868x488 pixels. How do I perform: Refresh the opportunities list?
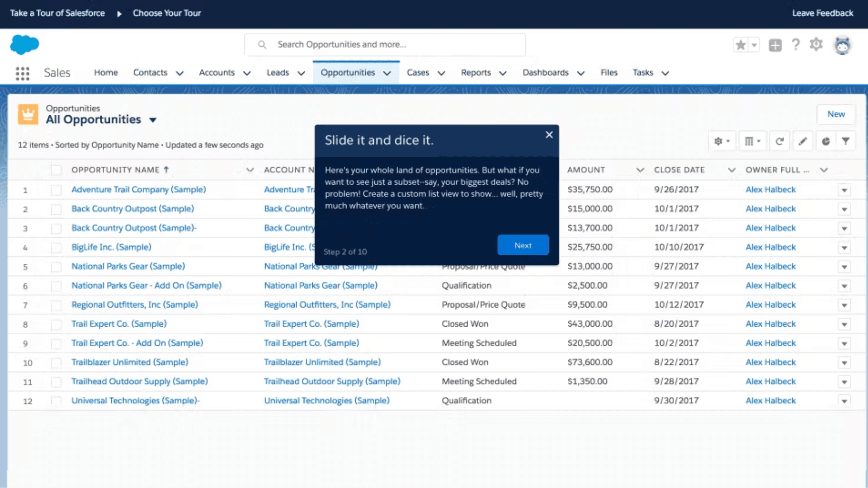[x=779, y=141]
